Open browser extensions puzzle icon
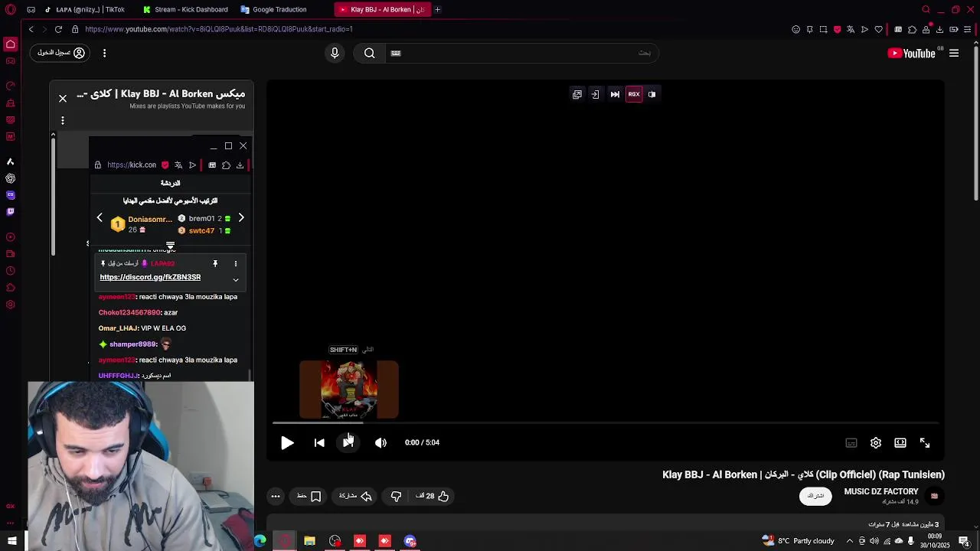 (912, 29)
